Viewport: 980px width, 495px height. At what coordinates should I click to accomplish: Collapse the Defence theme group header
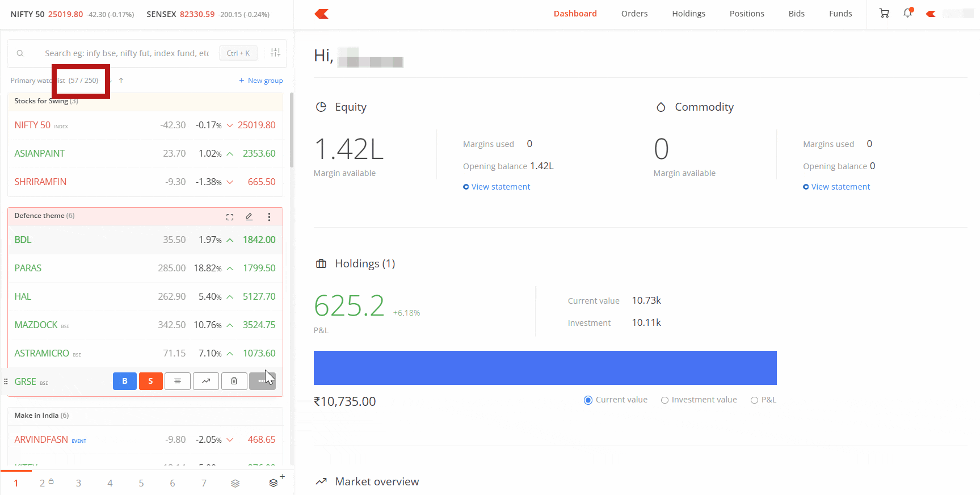(x=145, y=216)
